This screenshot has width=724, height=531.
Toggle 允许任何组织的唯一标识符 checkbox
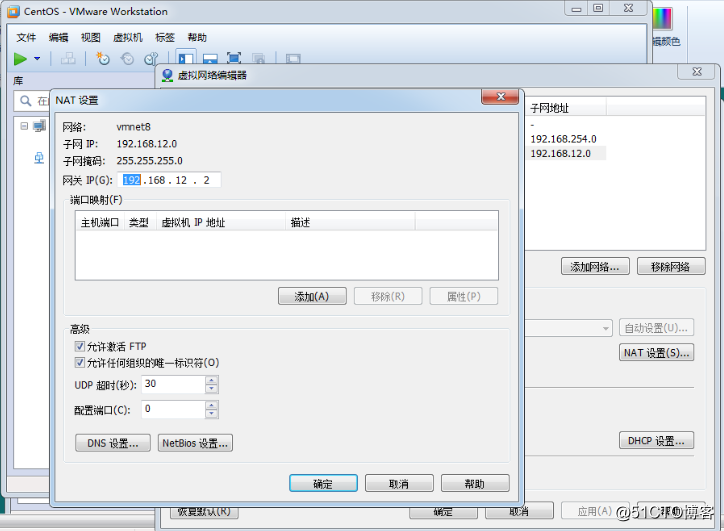click(x=80, y=362)
